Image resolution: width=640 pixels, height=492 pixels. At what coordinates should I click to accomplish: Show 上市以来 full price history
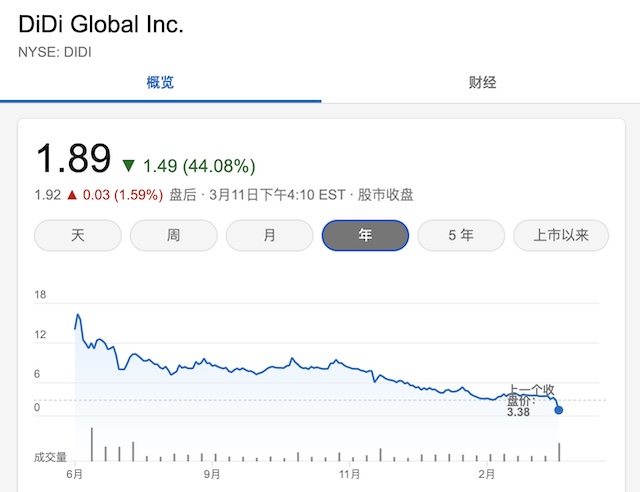557,236
